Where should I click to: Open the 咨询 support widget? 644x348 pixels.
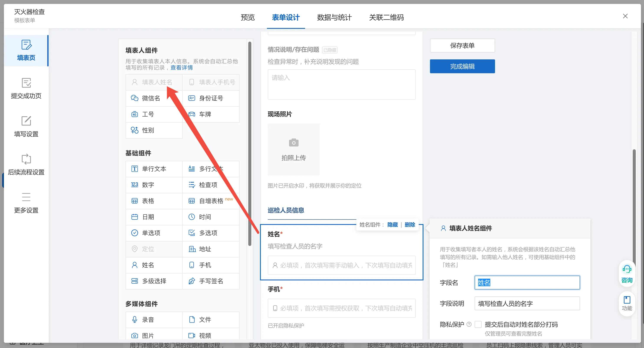pyautogui.click(x=627, y=274)
